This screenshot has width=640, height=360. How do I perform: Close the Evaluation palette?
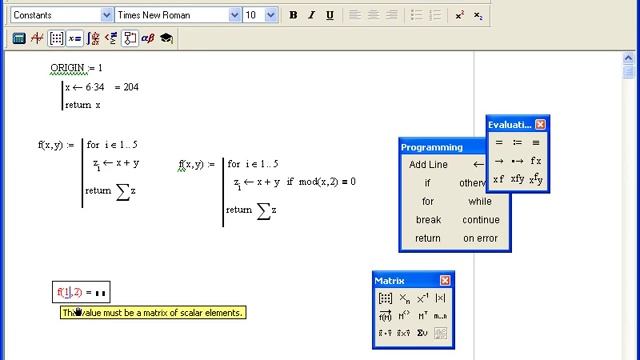[540, 124]
